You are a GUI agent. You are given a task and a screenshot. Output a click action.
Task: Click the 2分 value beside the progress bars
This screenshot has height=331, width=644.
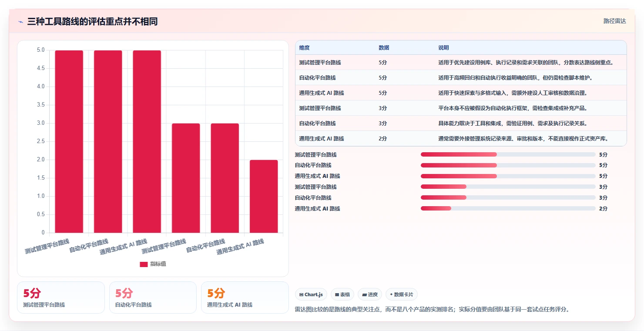[x=603, y=209]
